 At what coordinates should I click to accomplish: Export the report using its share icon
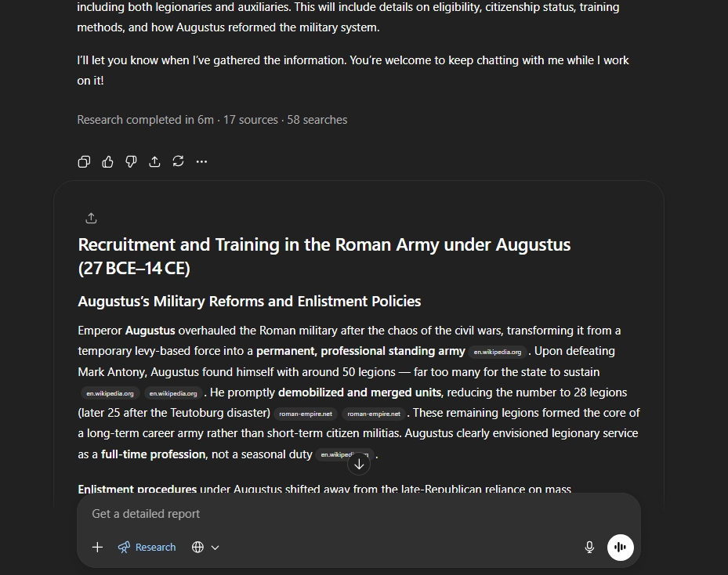(91, 218)
